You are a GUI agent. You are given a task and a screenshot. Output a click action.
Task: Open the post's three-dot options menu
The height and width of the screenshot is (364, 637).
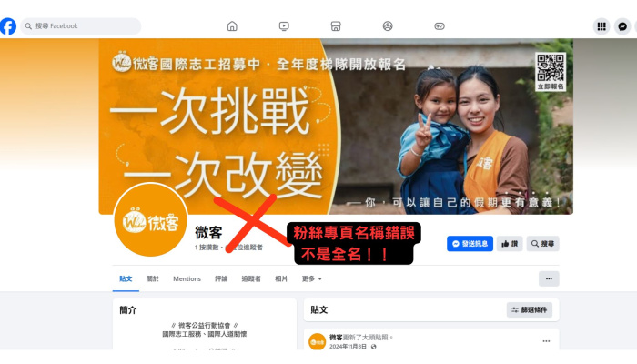(546, 341)
